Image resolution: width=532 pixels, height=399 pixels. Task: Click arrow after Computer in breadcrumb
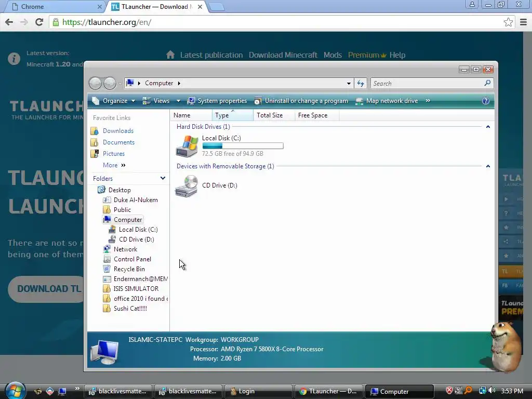[179, 83]
